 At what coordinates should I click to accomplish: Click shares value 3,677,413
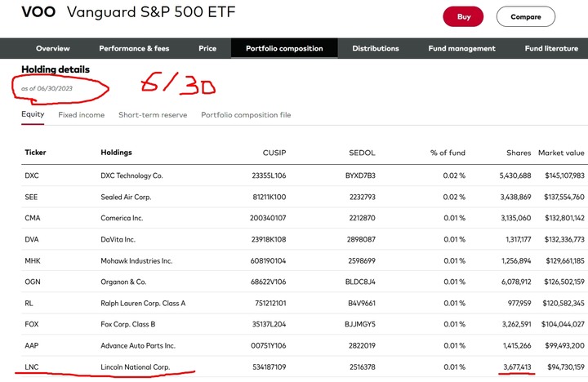[517, 366]
